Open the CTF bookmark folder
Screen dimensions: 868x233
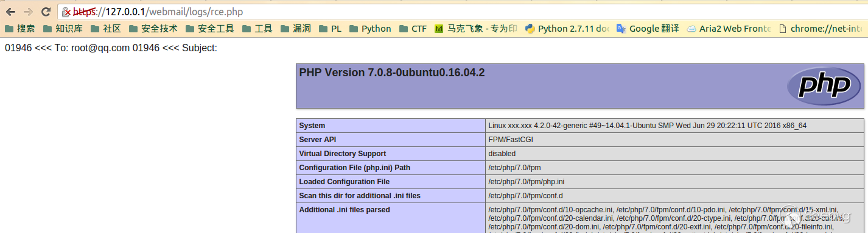click(x=413, y=29)
